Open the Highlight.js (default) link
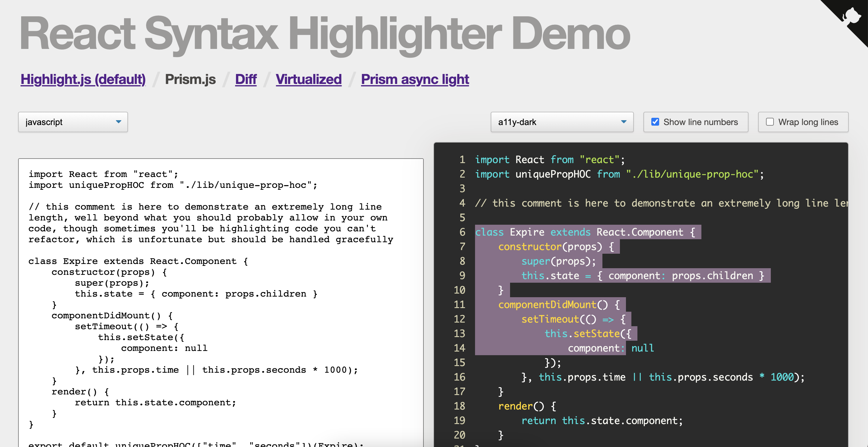 (83, 79)
